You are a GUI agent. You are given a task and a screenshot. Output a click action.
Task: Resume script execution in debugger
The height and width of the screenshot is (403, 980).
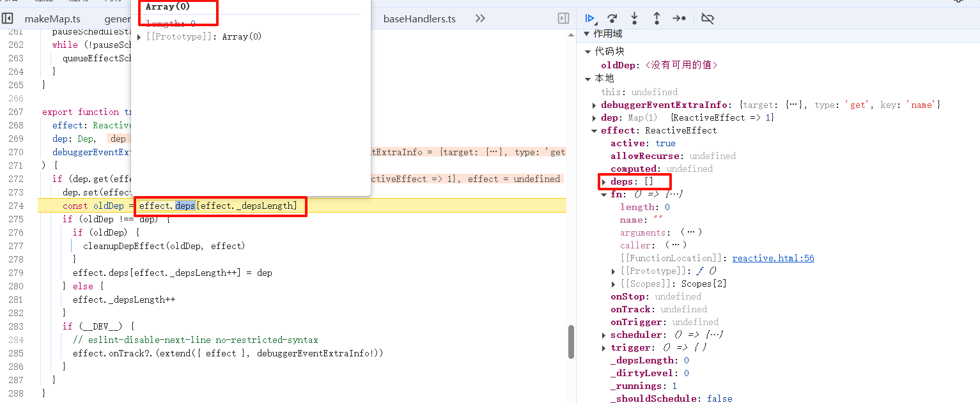(591, 19)
